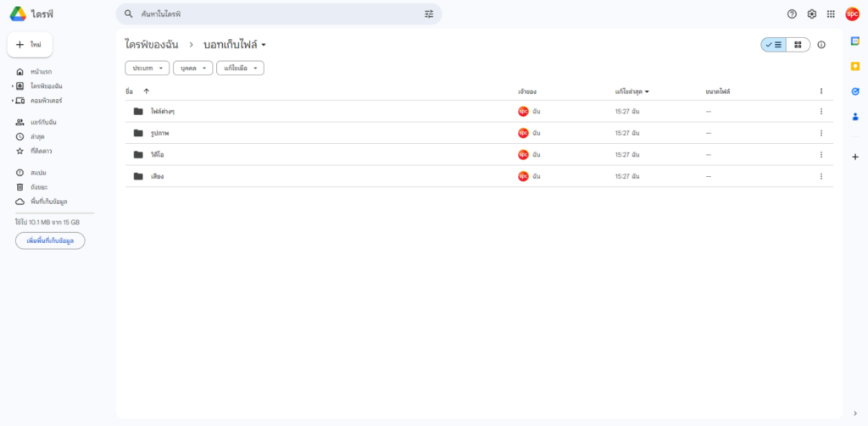Click the help question mark icon
The image size is (868, 426).
792,14
